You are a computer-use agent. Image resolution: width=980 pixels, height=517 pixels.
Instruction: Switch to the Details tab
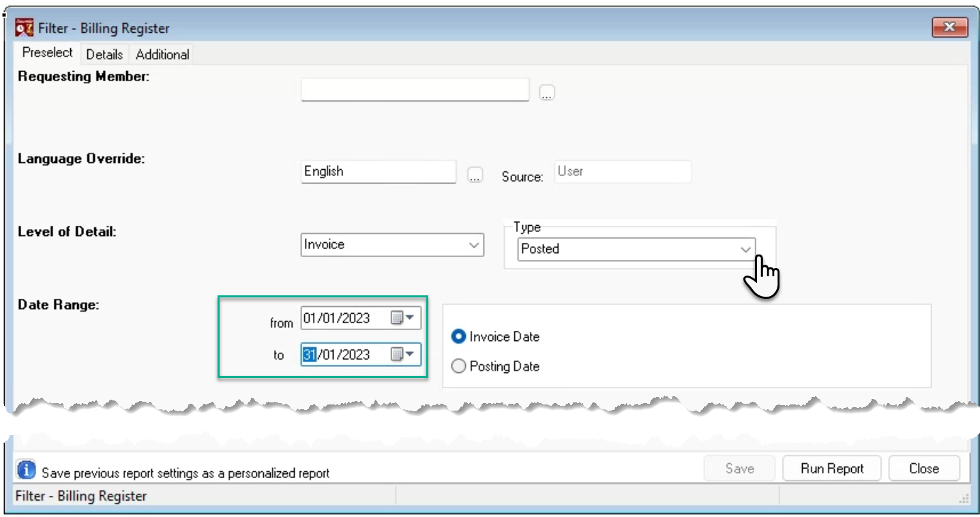(x=104, y=55)
